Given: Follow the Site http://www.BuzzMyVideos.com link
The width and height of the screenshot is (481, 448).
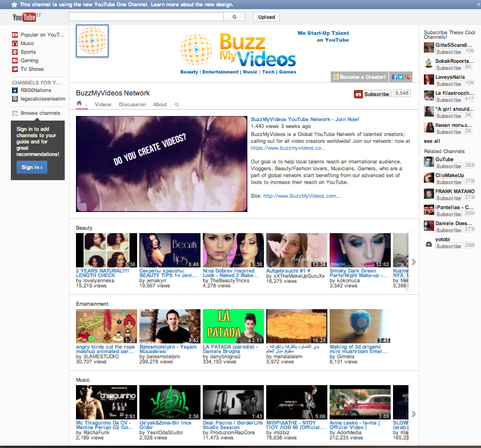Looking at the screenshot, I should point(302,196).
